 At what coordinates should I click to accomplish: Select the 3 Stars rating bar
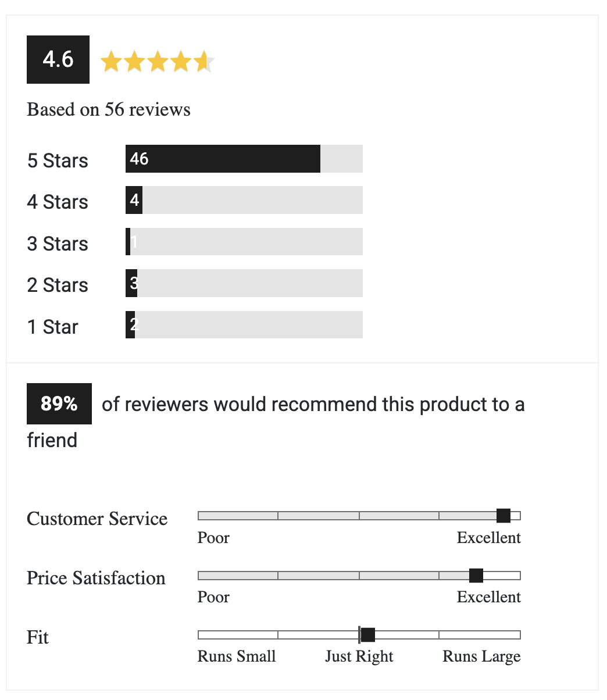244,241
